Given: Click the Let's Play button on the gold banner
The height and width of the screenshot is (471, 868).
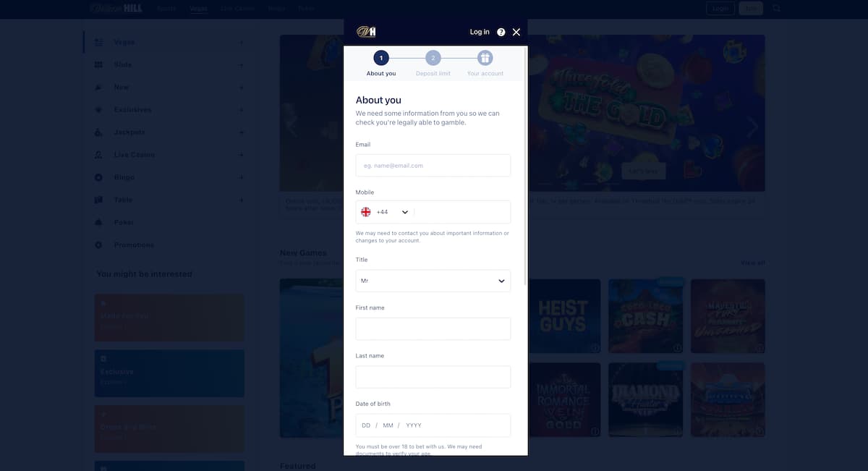Looking at the screenshot, I should click(643, 171).
